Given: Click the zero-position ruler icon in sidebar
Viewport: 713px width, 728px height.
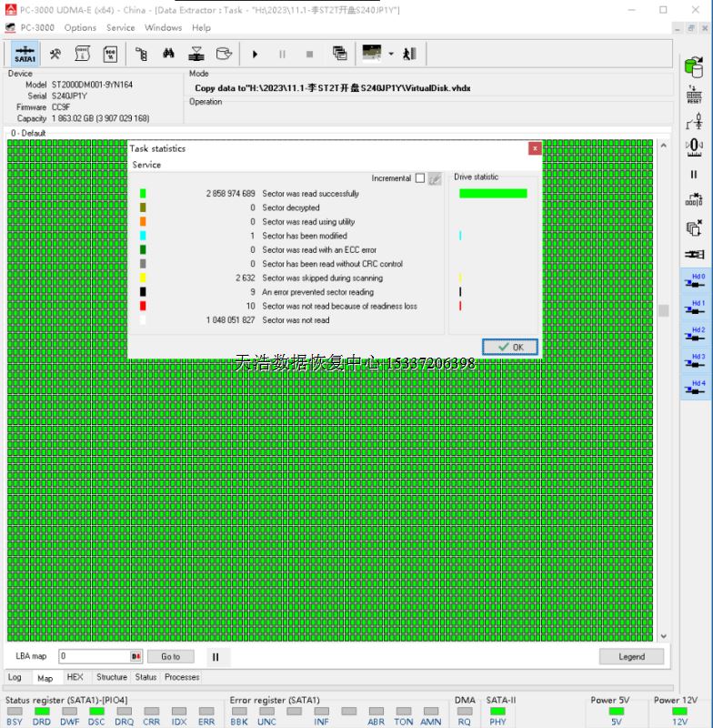Looking at the screenshot, I should [694, 146].
